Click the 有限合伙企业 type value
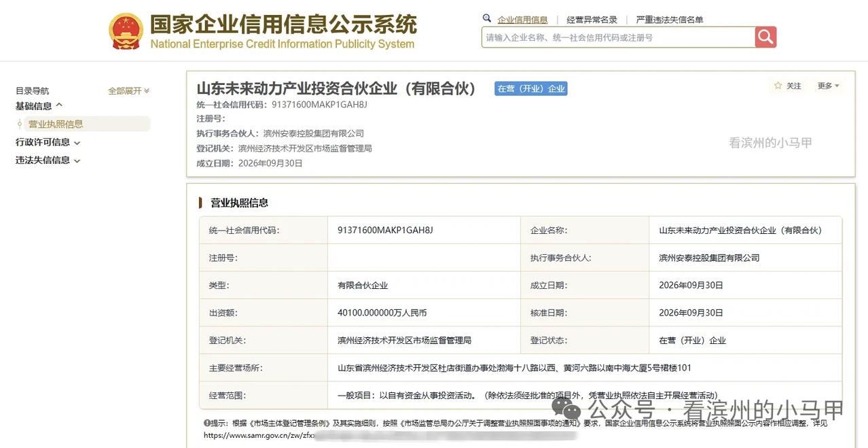Screen dimensions: 868x448 [x=363, y=286]
